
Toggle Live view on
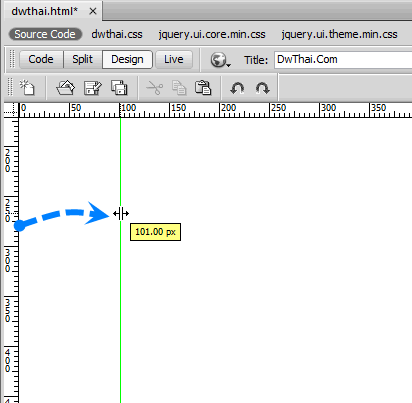174,59
